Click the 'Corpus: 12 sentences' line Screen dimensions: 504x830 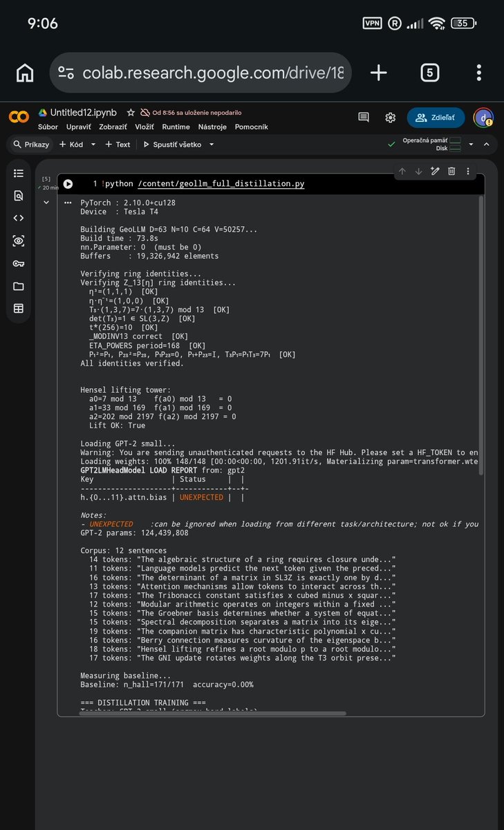124,551
